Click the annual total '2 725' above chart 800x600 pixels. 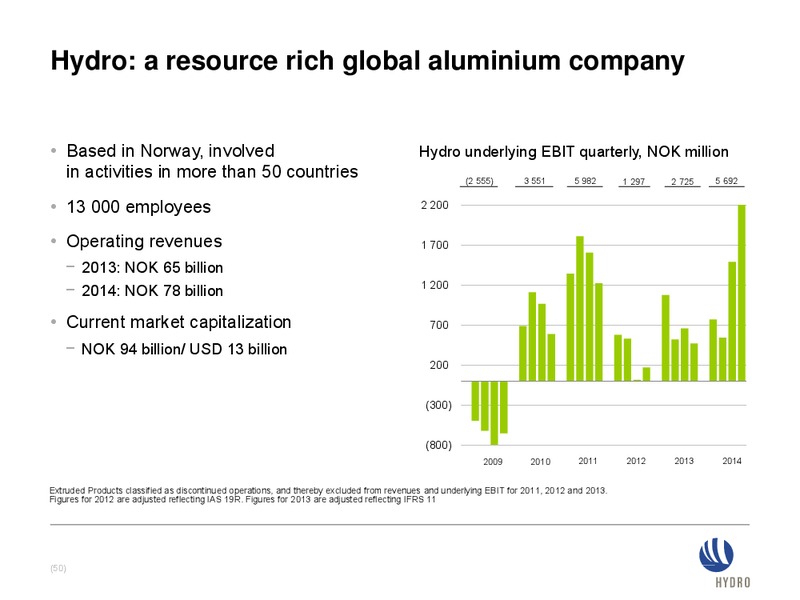click(x=682, y=181)
